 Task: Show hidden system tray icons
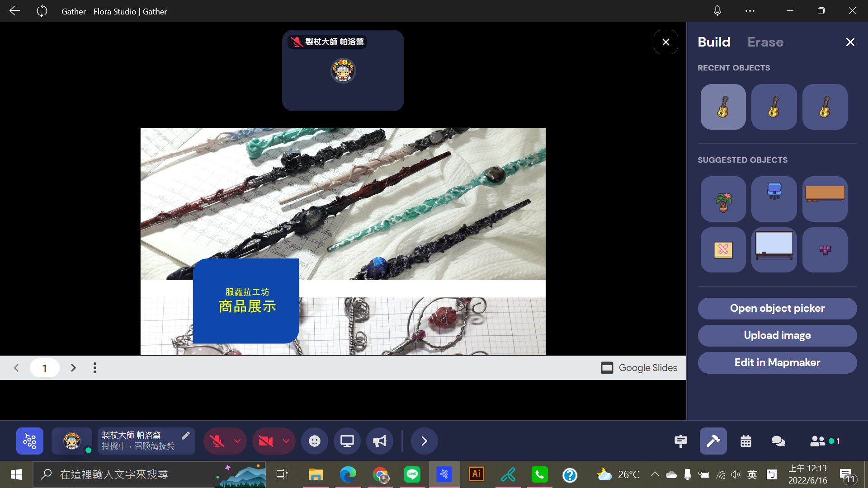655,474
